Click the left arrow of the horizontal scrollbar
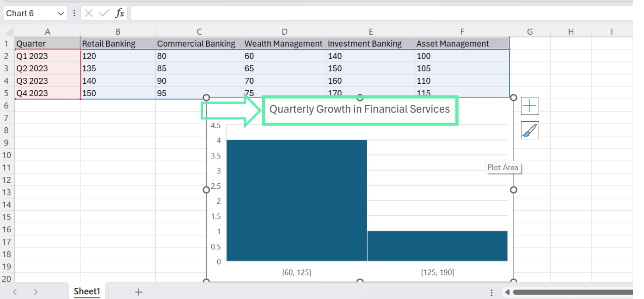 507,293
